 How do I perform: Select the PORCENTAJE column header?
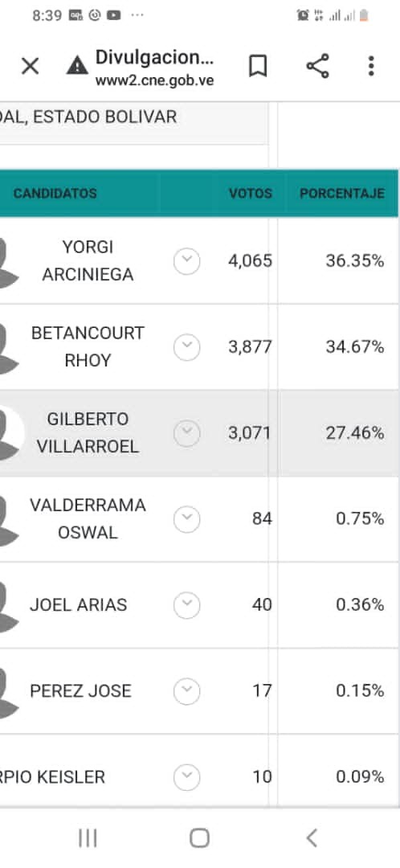342,193
